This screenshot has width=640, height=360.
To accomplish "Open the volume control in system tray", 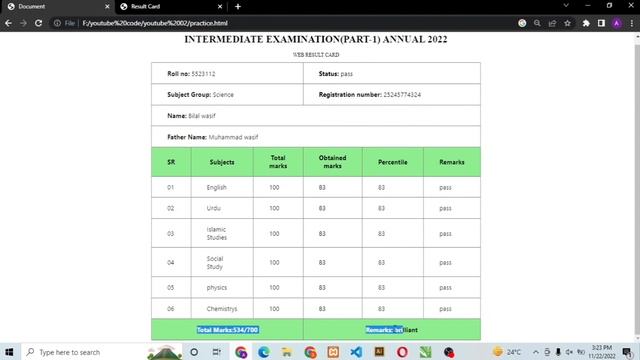I will pyautogui.click(x=569, y=352).
